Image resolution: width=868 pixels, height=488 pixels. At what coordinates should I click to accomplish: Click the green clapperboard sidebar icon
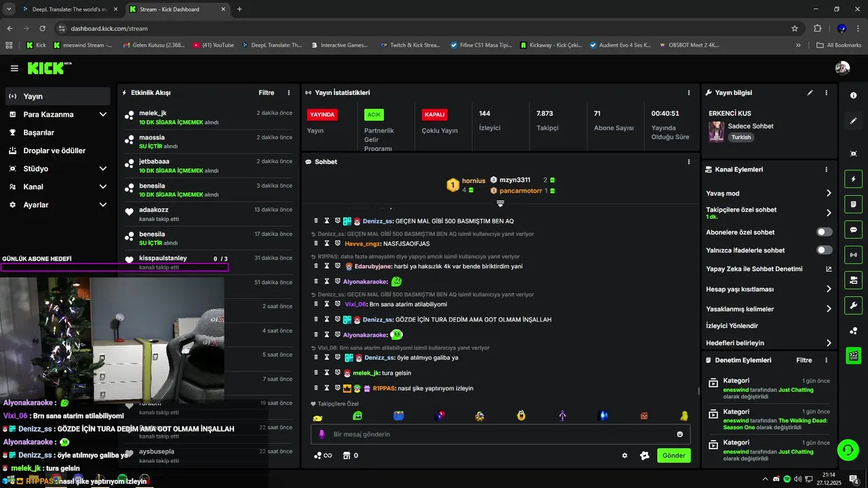(854, 355)
